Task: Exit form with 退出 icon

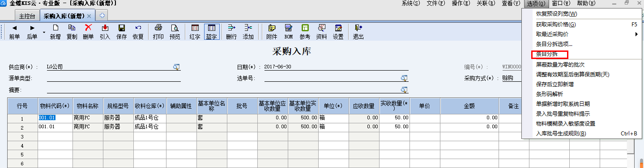Action: tap(358, 32)
